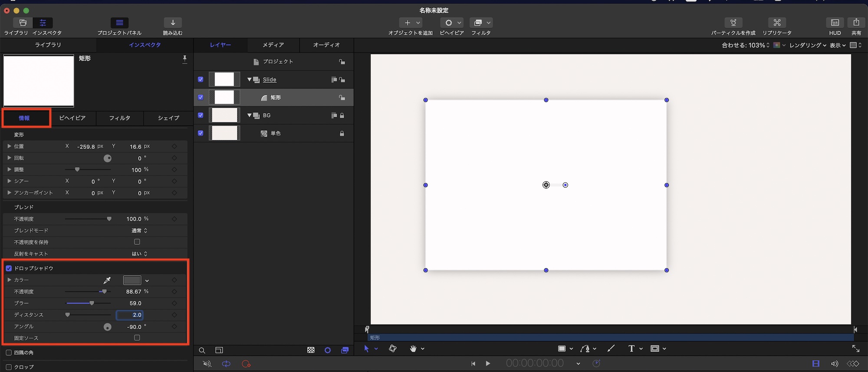
Task: Expand the 位置 parameter triangle
Action: (x=9, y=146)
